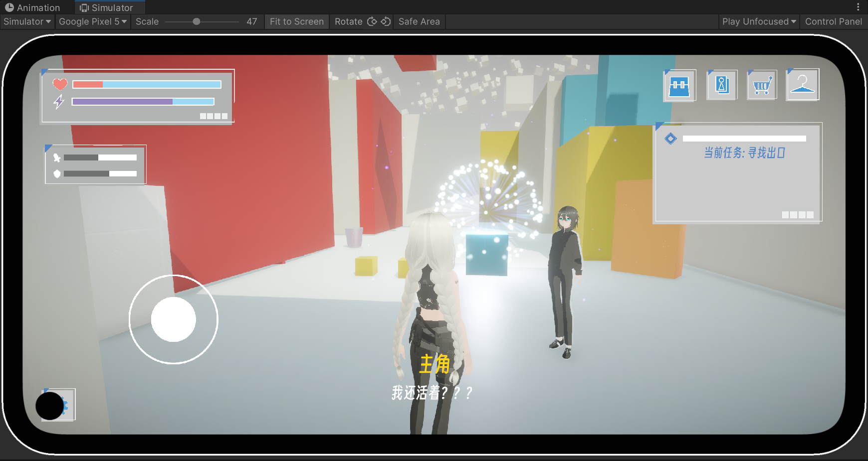Toggle the Safe Area overlay
Viewport: 868px width, 461px height.
click(419, 21)
